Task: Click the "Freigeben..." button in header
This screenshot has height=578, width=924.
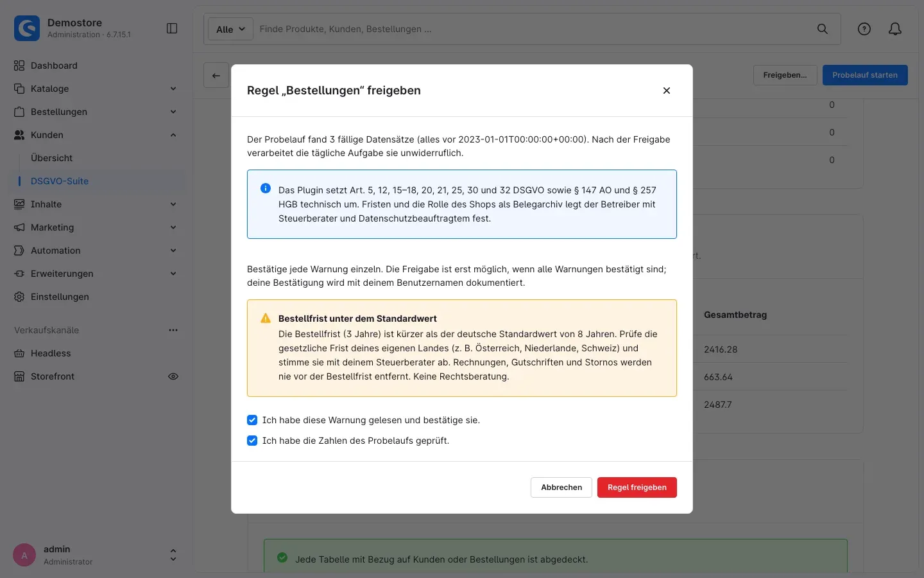Action: point(785,75)
